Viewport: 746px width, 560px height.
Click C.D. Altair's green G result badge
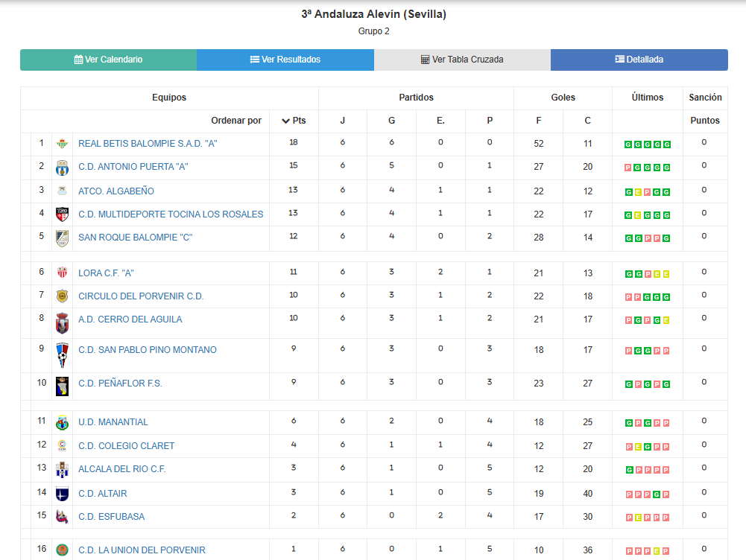[657, 495]
